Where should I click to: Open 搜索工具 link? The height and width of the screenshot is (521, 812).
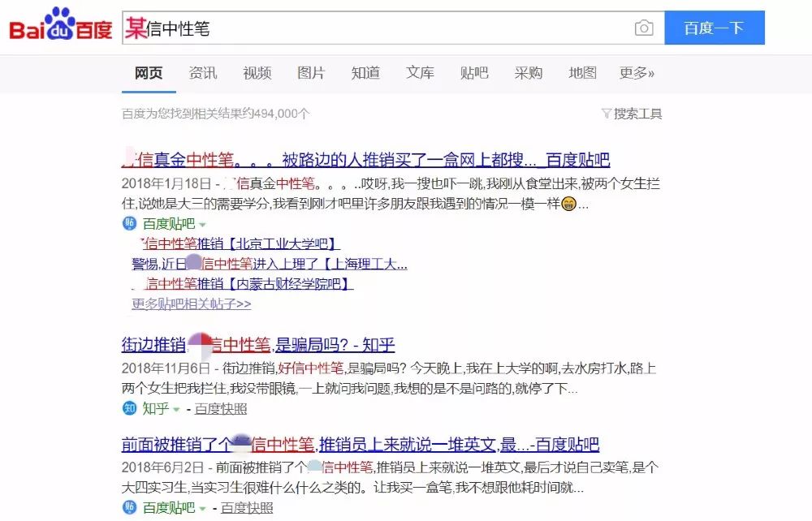pyautogui.click(x=637, y=114)
